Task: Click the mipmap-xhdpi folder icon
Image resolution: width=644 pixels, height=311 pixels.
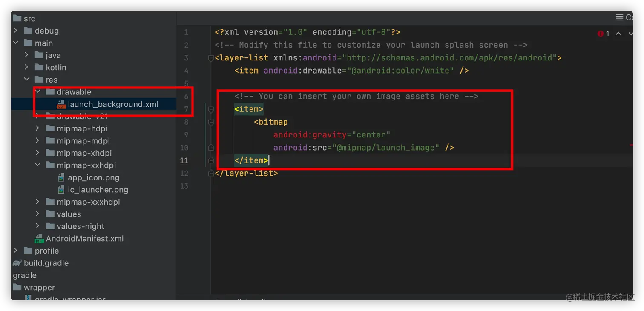Action: coord(50,153)
